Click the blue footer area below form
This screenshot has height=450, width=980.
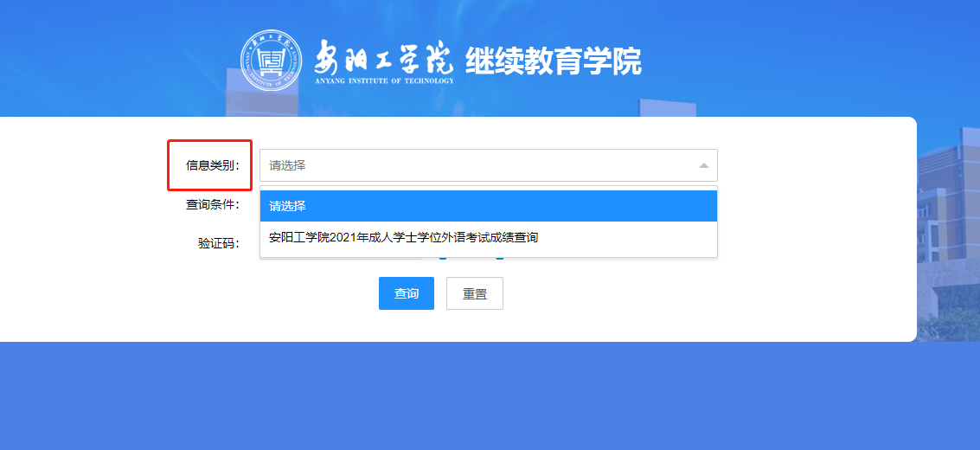click(x=490, y=396)
